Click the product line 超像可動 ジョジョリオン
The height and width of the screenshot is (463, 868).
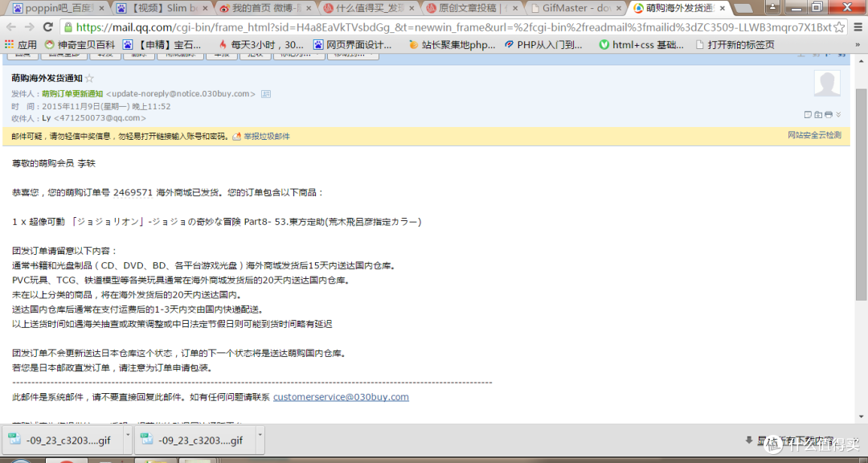pyautogui.click(x=216, y=222)
